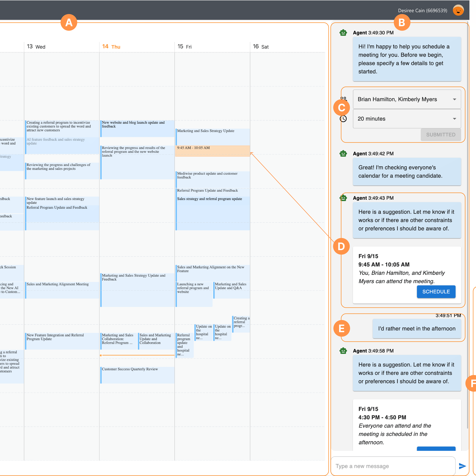Click the clock icon beside the duration field
Image resolution: width=476 pixels, height=476 pixels.
tap(343, 119)
